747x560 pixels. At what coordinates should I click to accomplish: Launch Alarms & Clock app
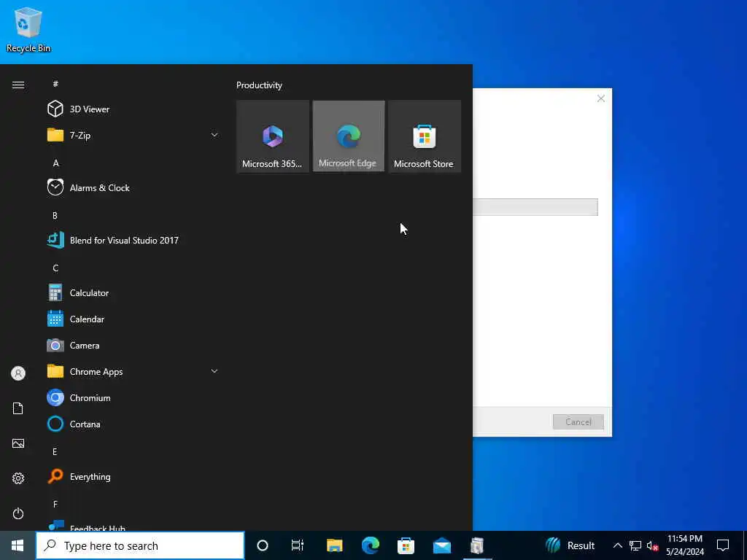133,187
